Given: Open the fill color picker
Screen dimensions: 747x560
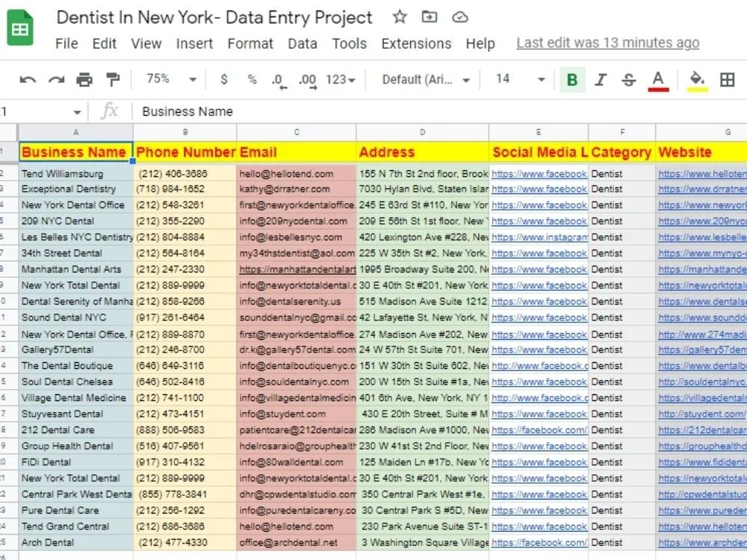Looking at the screenshot, I should point(698,80).
